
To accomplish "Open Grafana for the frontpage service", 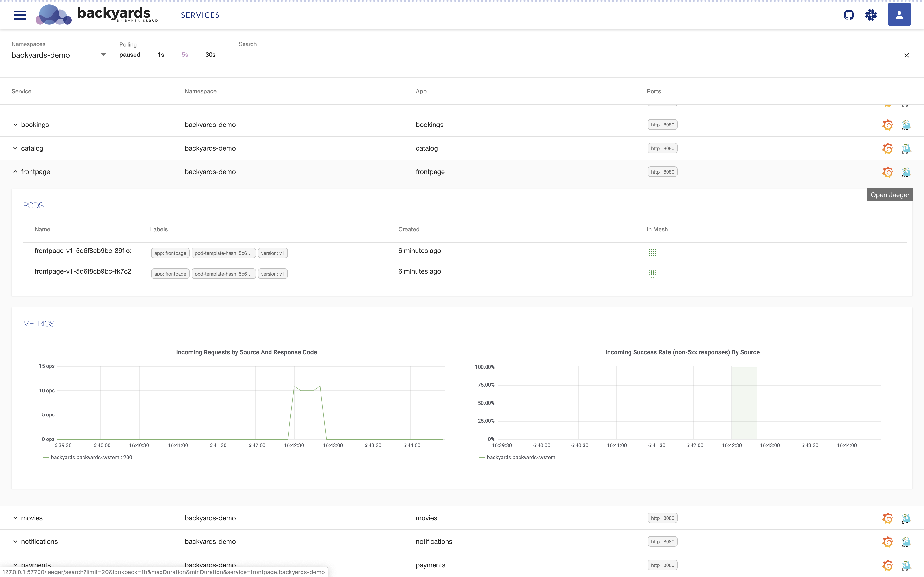I will tap(887, 172).
